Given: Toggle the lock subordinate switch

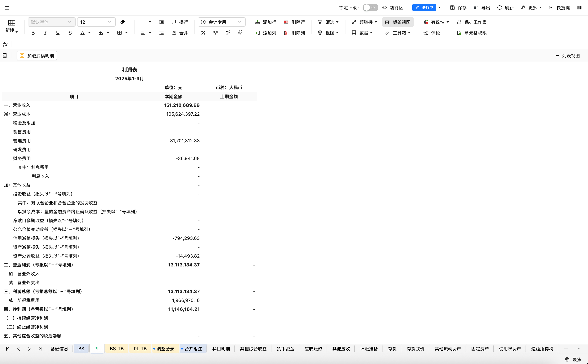Looking at the screenshot, I should coord(370,8).
